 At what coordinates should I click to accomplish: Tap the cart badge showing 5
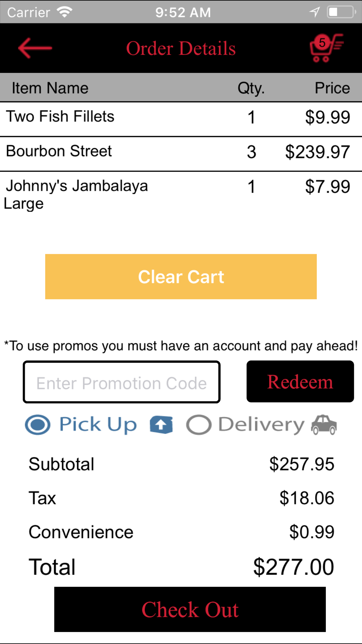click(x=322, y=43)
